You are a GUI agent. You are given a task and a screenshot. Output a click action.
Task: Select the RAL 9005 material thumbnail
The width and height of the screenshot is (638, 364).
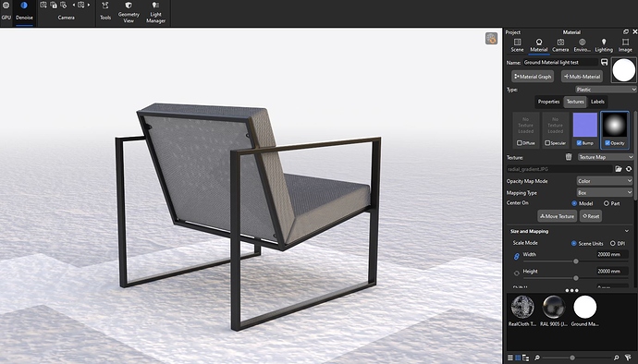(554, 307)
